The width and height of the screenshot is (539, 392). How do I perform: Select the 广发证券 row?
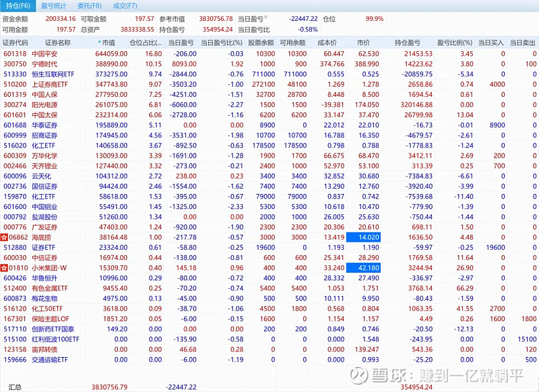click(269, 227)
